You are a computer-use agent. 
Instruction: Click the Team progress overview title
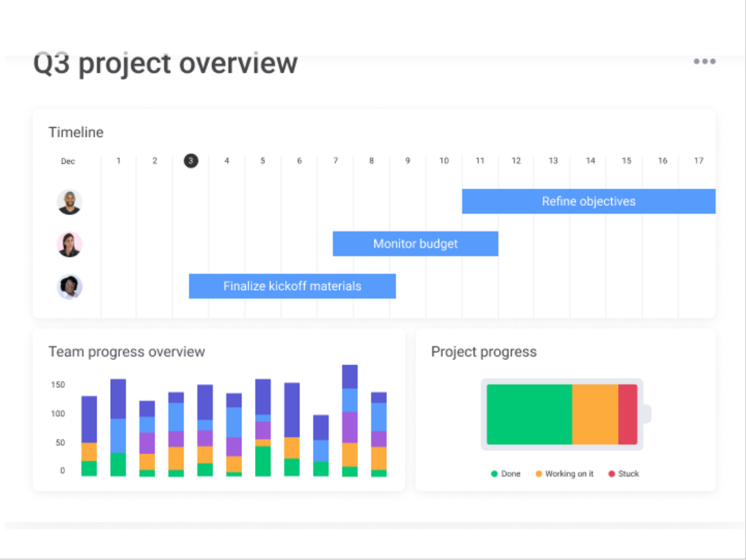[127, 351]
